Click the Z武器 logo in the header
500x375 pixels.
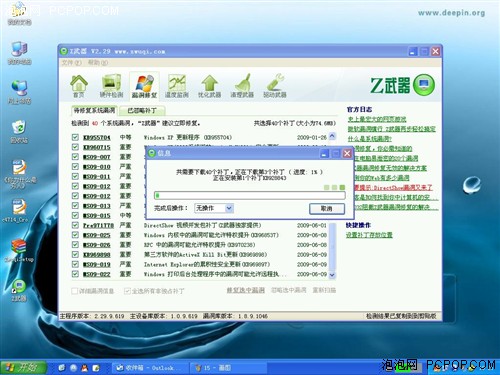coord(402,85)
